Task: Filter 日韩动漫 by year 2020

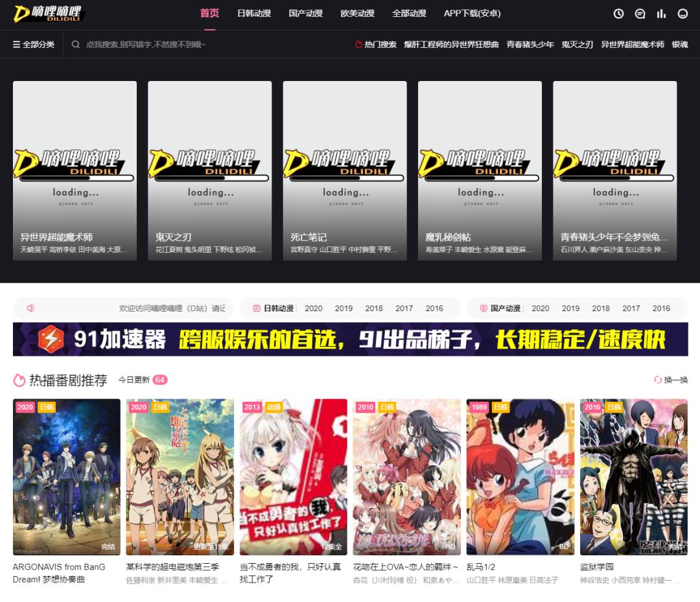Action: (x=314, y=308)
